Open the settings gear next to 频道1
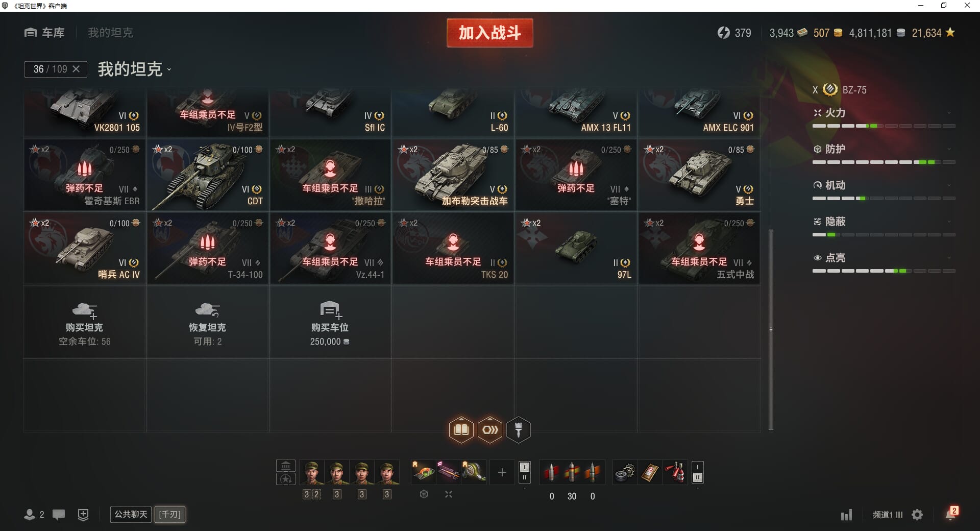Viewport: 980px width, 531px height. (917, 515)
